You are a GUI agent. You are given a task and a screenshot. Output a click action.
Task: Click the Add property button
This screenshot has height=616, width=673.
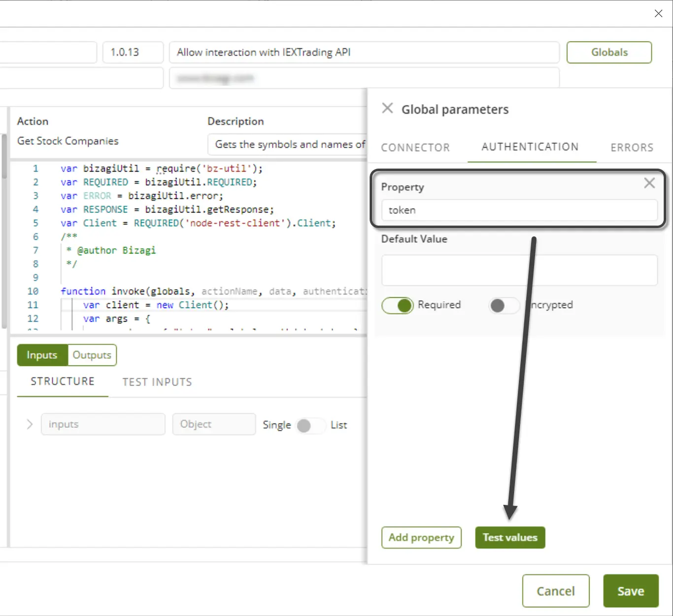pyautogui.click(x=421, y=537)
